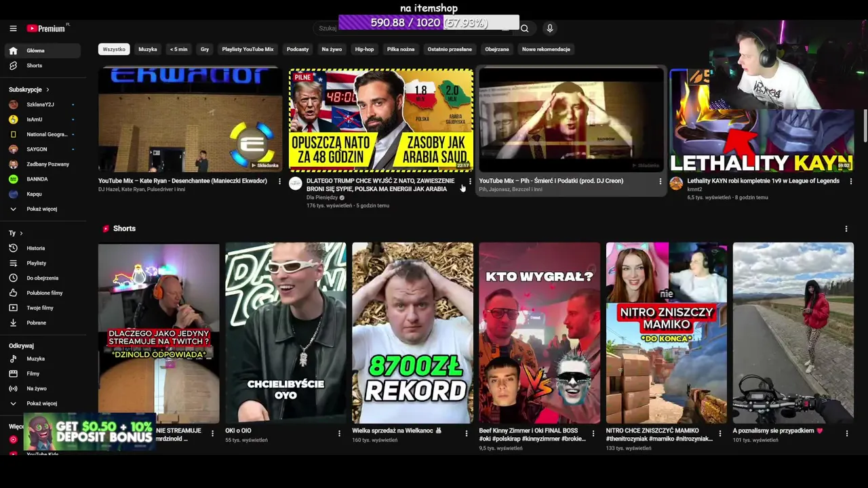Select Podcasty filter chip
The width and height of the screenshot is (868, 488).
point(298,49)
